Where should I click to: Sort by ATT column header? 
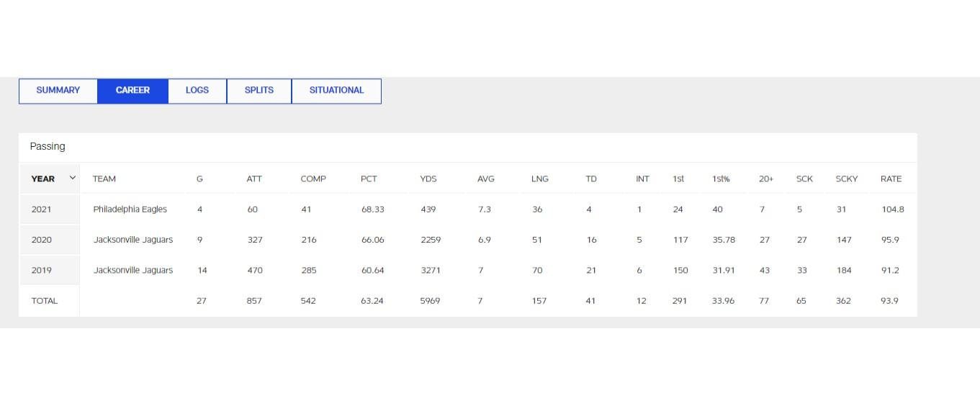254,179
